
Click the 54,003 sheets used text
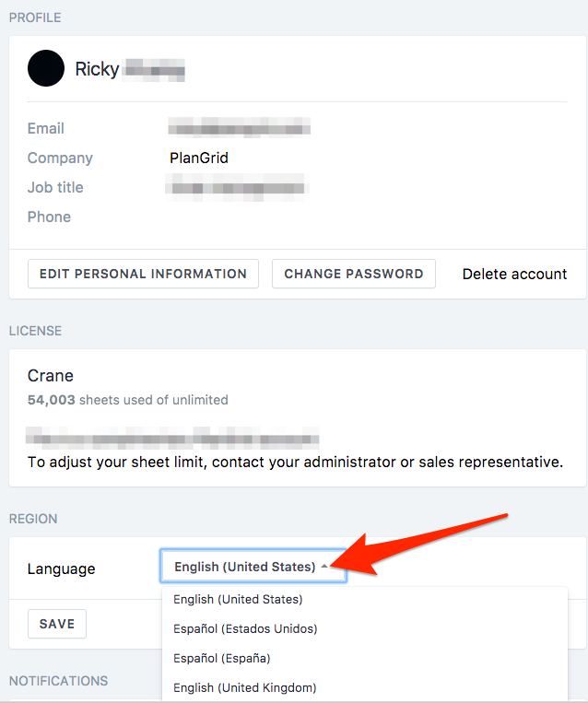pos(128,400)
